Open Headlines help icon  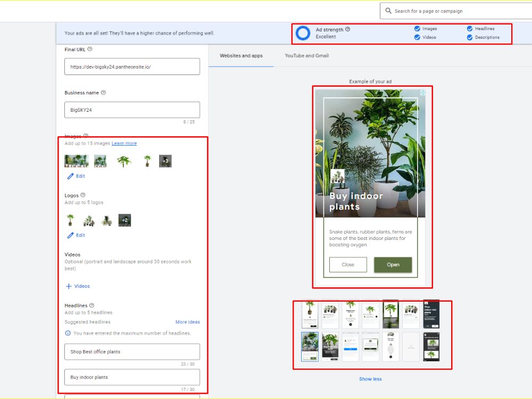(92, 305)
